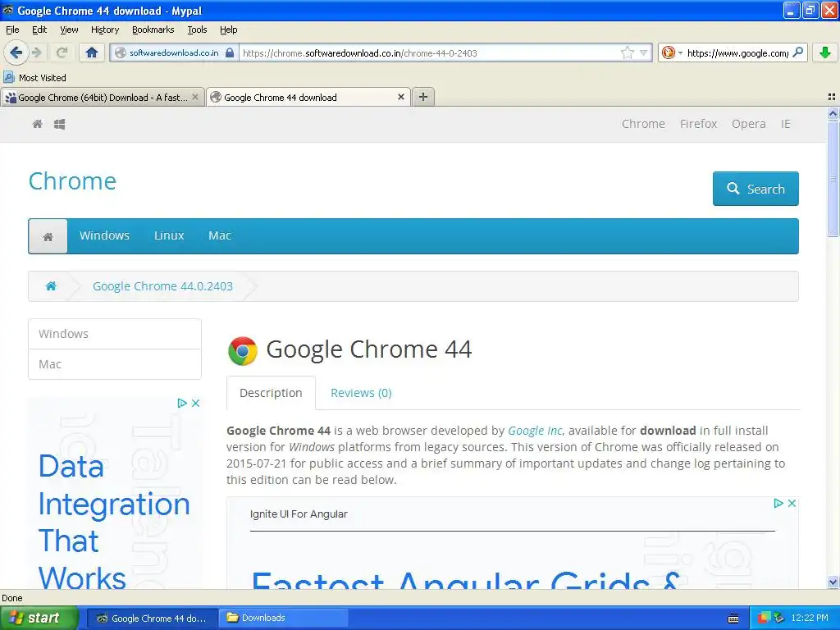Click the magnifier in the browser search box
The height and width of the screenshot is (630, 840).
point(797,52)
